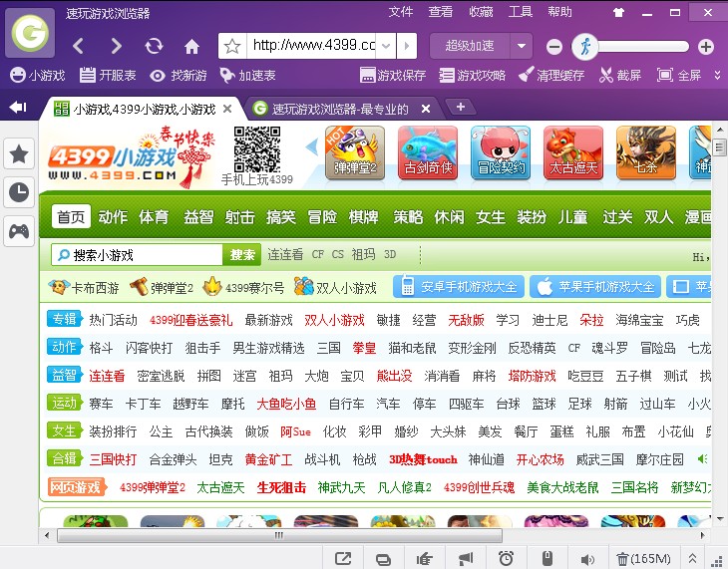728x569 pixels.
Task: Click the green 搜索 search button
Action: point(242,255)
